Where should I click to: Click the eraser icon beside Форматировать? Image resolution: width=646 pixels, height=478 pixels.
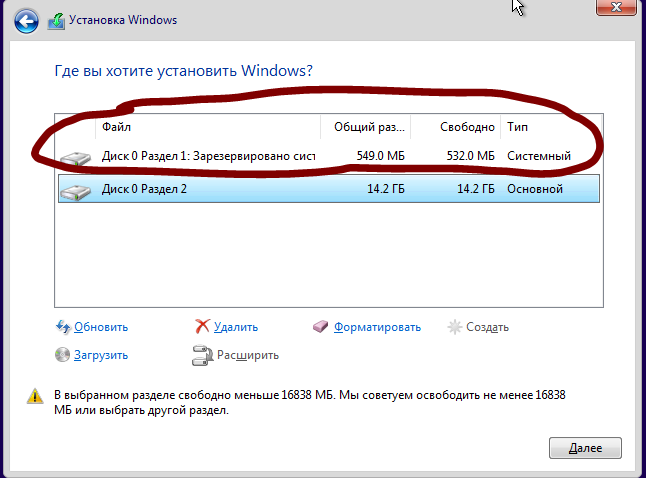click(x=320, y=327)
